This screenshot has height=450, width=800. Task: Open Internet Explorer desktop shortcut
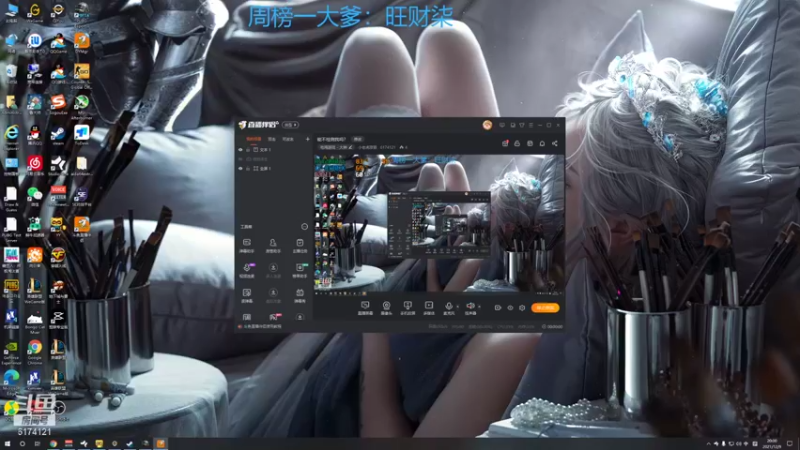point(11,135)
